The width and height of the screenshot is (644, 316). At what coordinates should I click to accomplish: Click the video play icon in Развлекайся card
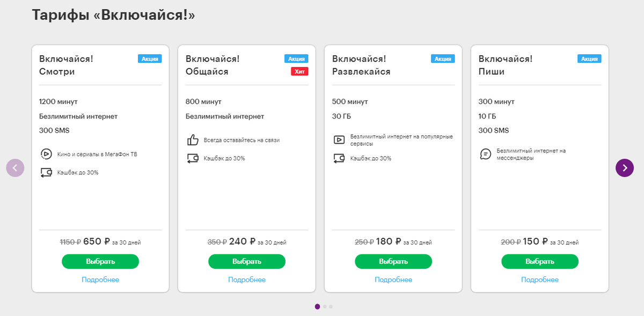pyautogui.click(x=339, y=140)
